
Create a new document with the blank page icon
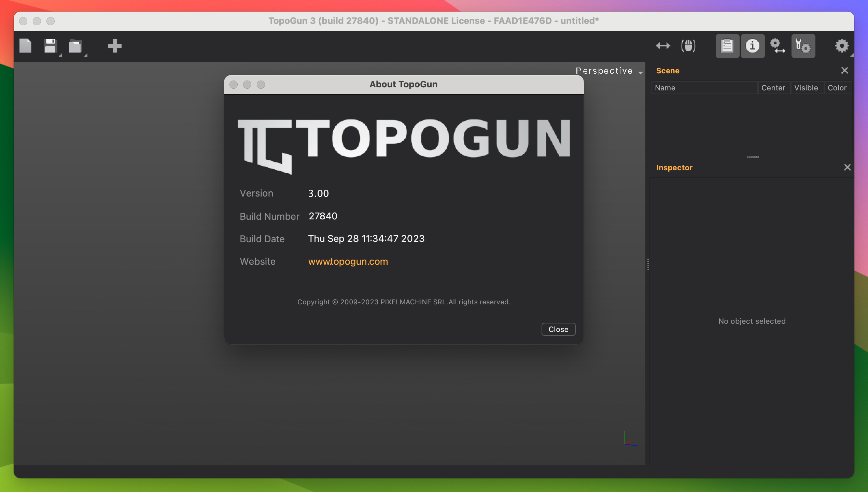click(x=25, y=46)
